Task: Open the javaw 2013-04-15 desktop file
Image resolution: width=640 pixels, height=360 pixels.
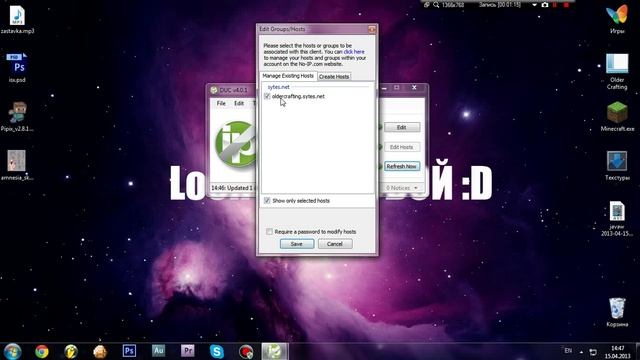Action: coord(617,218)
